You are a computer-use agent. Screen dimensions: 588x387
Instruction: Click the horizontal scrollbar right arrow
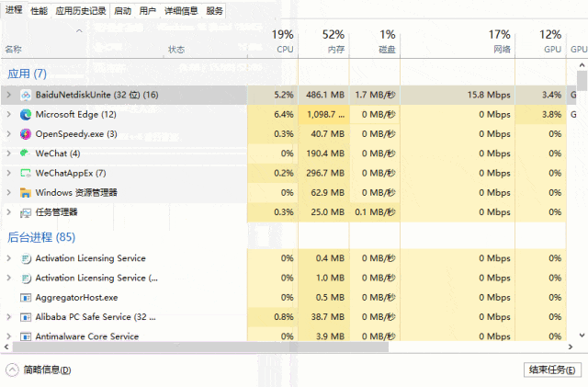click(571, 347)
